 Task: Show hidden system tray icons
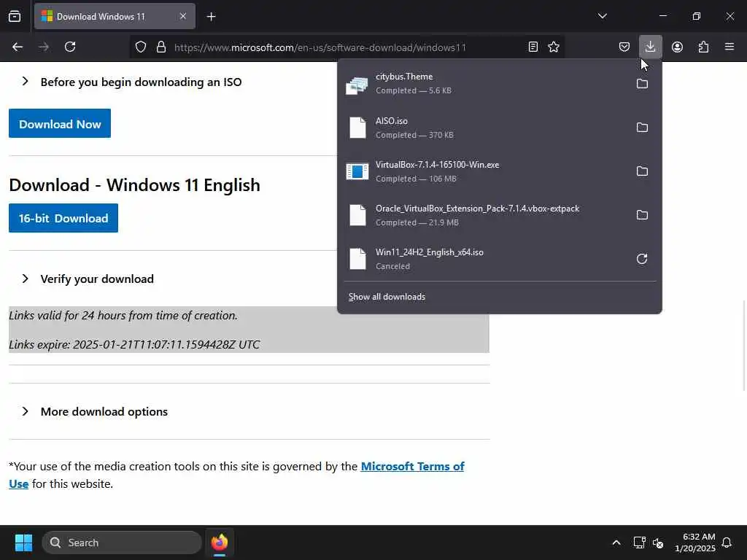coord(616,542)
